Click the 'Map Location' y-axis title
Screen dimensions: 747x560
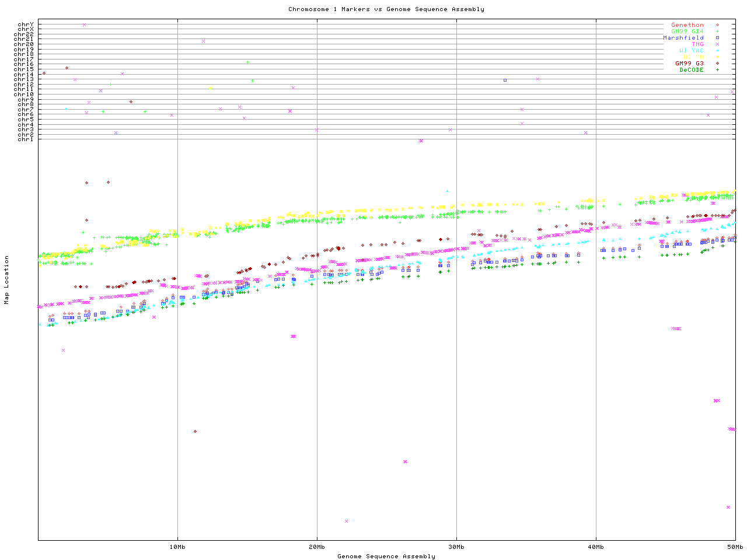[x=7, y=280]
